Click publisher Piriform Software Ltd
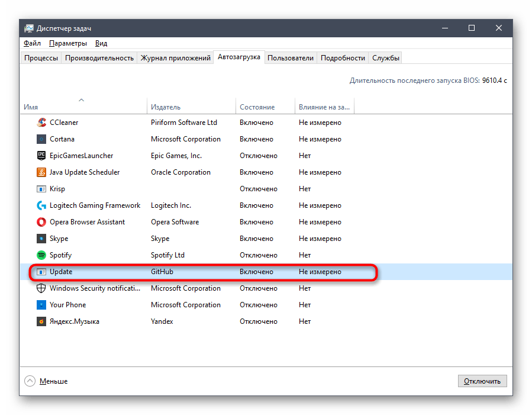This screenshot has height=415, width=532. 184,123
